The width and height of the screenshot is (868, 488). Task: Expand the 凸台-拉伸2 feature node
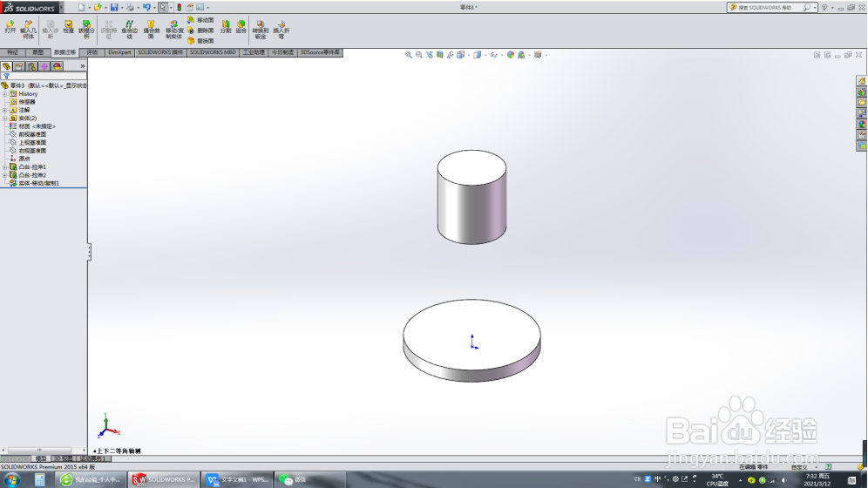5,175
